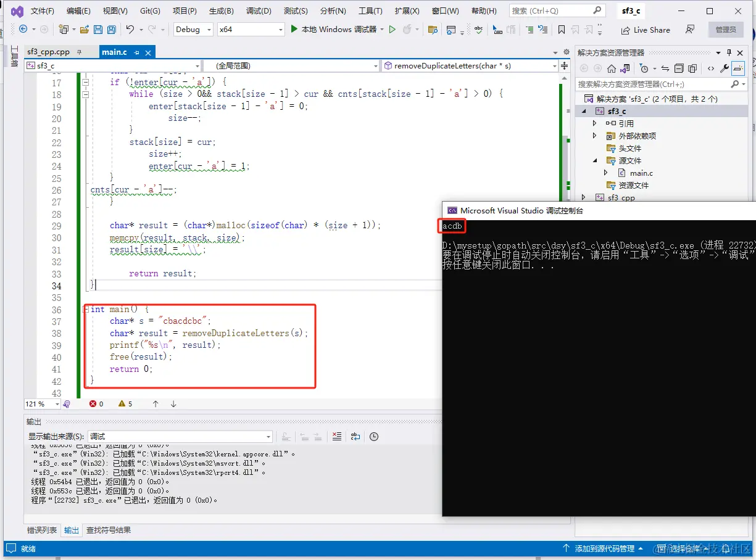756x560 pixels.
Task: Open the Debug configuration dropdown
Action: 193,29
